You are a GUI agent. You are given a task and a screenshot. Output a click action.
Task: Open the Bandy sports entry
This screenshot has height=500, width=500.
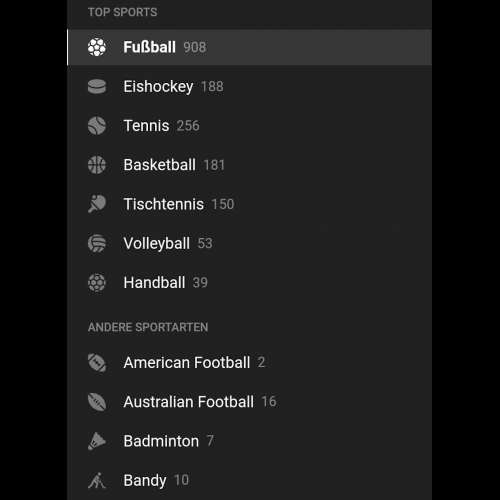249,480
